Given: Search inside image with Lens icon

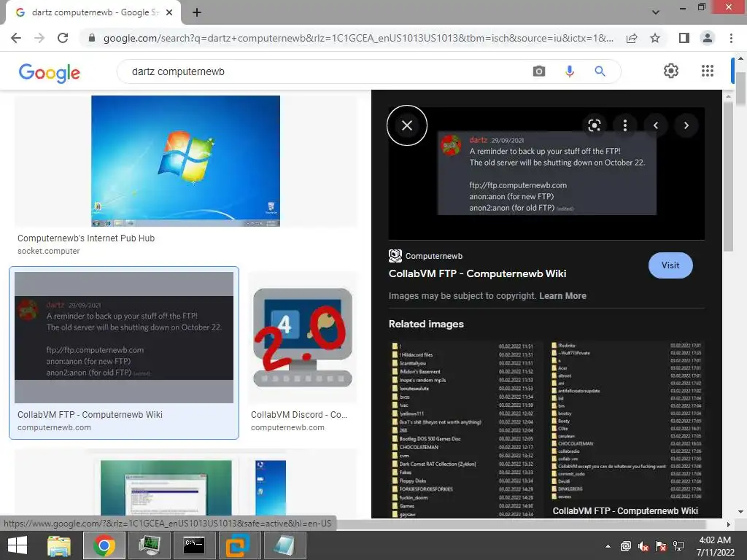Looking at the screenshot, I should click(594, 125).
